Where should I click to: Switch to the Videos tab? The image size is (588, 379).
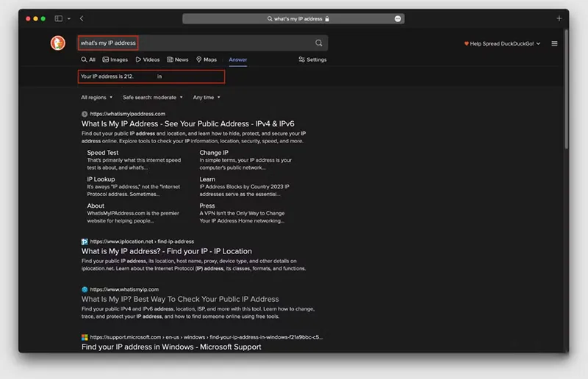pyautogui.click(x=147, y=59)
